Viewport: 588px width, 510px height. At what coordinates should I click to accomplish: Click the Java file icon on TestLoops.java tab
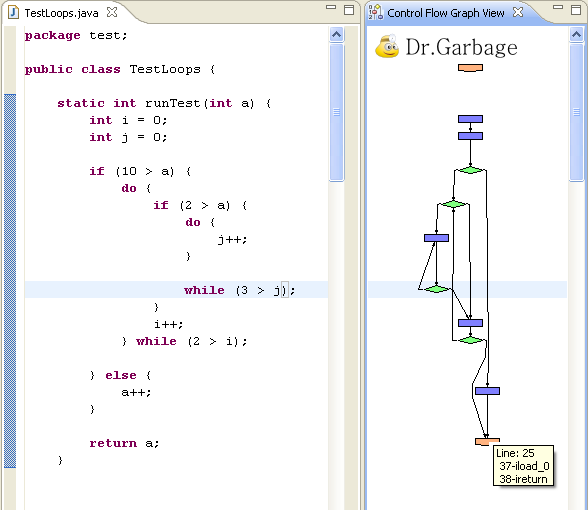coord(14,12)
